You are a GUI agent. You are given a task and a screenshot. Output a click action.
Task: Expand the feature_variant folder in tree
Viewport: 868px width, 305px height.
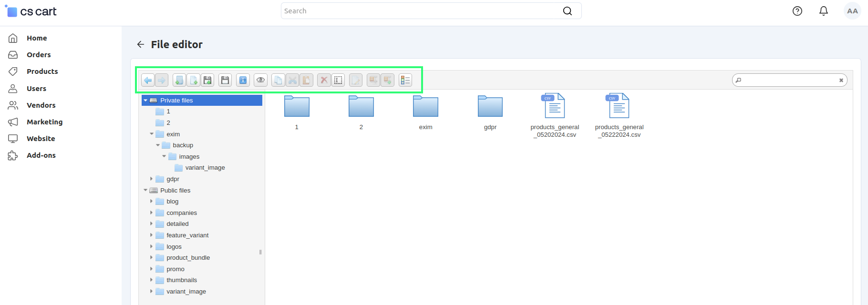point(152,235)
